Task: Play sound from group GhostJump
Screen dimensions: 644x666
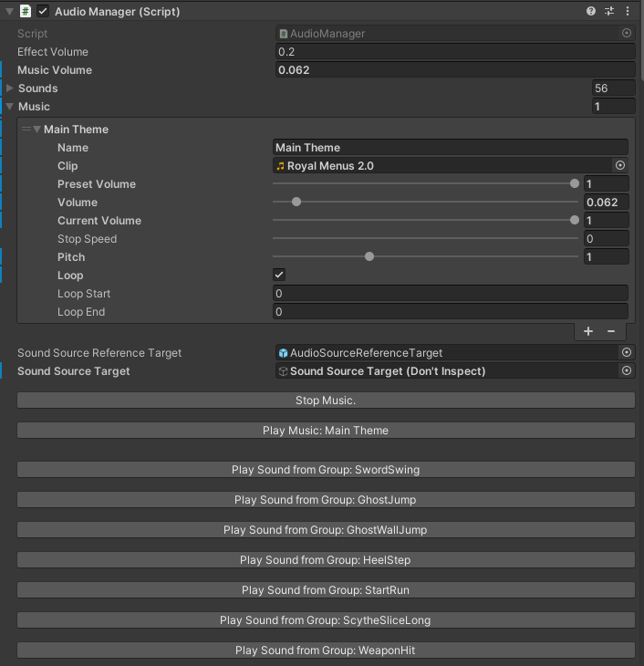Action: 326,500
